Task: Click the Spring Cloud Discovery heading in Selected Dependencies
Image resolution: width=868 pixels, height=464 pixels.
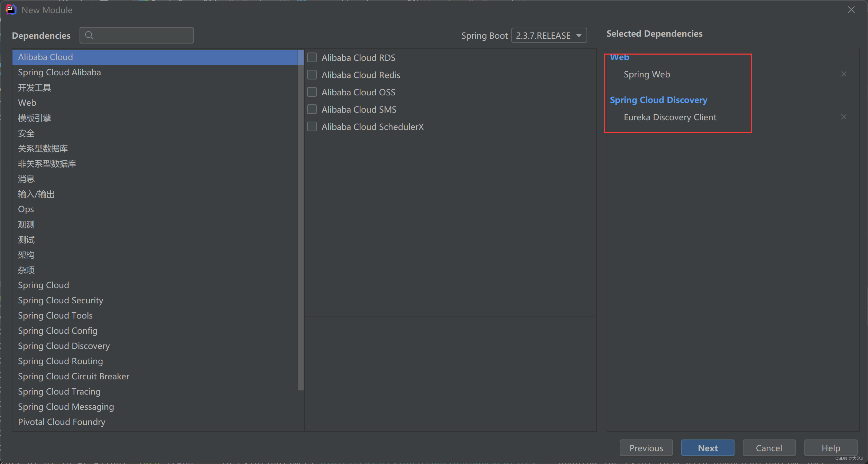Action: (x=658, y=100)
